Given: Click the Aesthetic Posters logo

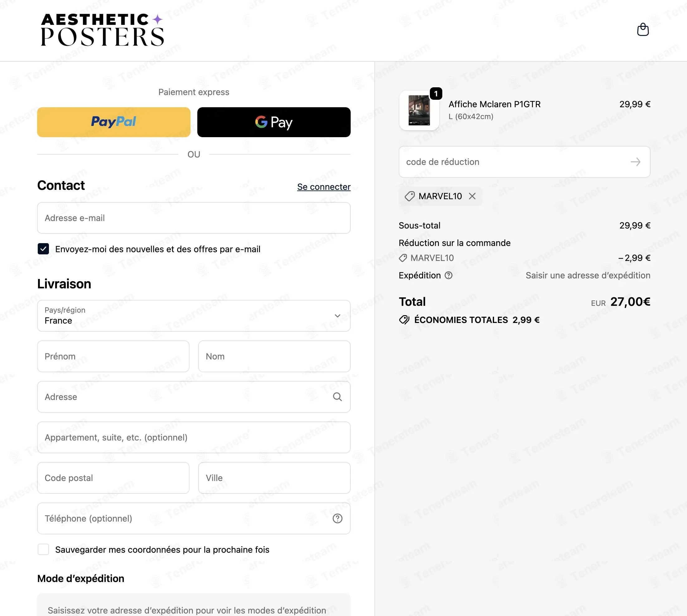Looking at the screenshot, I should pos(102,29).
